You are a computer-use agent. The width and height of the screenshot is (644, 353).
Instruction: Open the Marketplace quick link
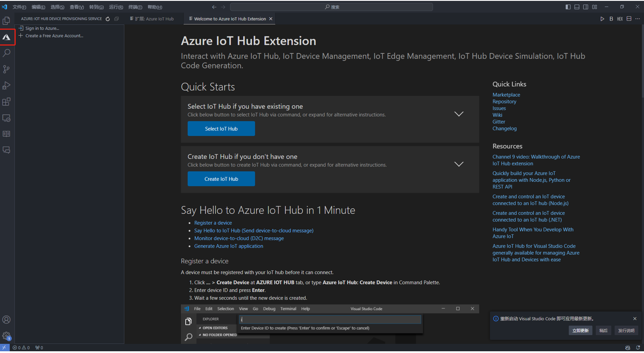506,95
